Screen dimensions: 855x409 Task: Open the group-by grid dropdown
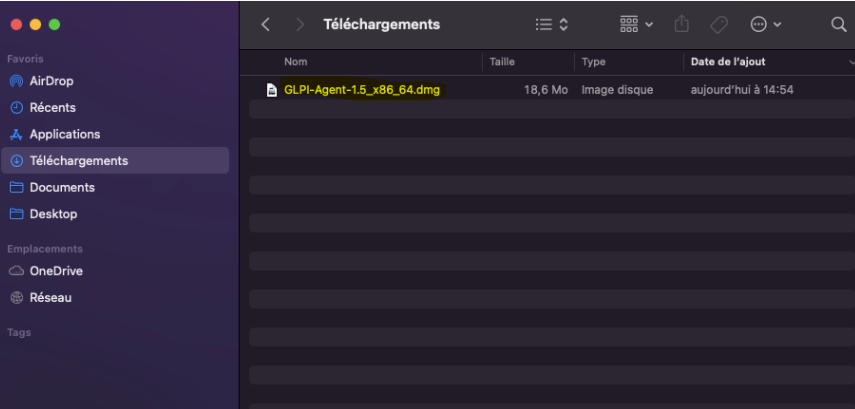pyautogui.click(x=636, y=25)
